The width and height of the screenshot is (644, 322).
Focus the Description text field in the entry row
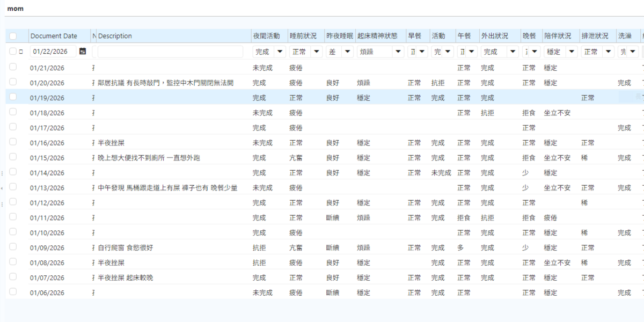[171, 52]
